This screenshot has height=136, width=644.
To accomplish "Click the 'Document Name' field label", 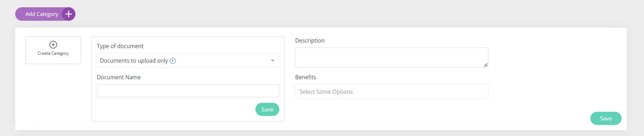I will [x=119, y=77].
